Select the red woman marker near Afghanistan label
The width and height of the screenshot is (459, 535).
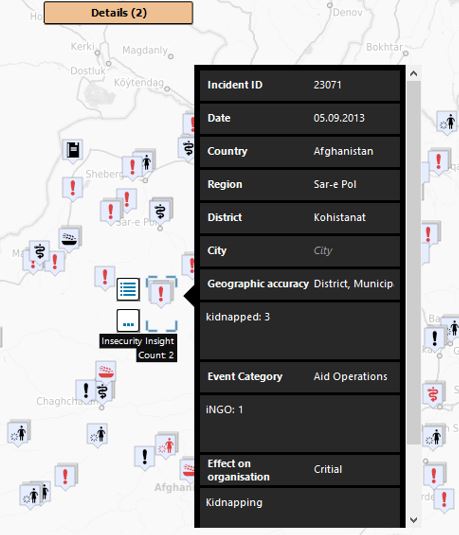(167, 445)
